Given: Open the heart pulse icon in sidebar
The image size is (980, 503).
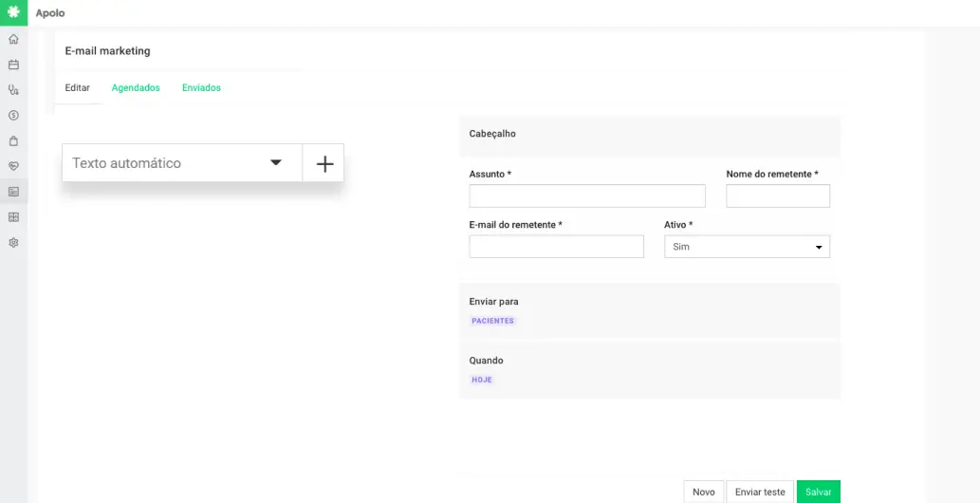Looking at the screenshot, I should tap(13, 166).
